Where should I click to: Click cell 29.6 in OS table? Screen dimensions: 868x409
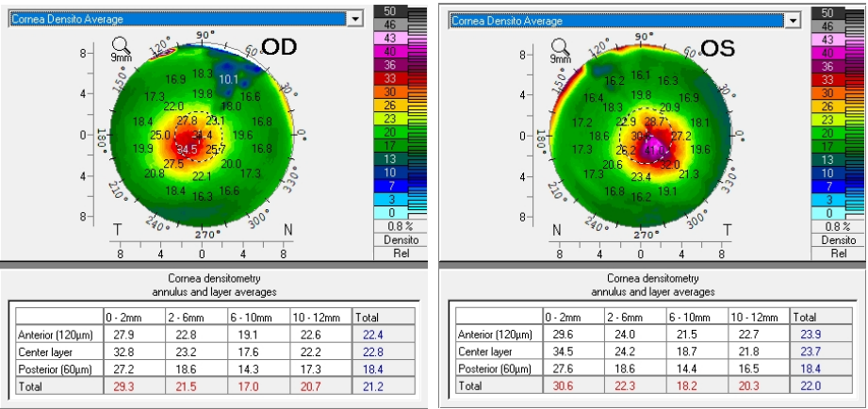click(x=574, y=335)
